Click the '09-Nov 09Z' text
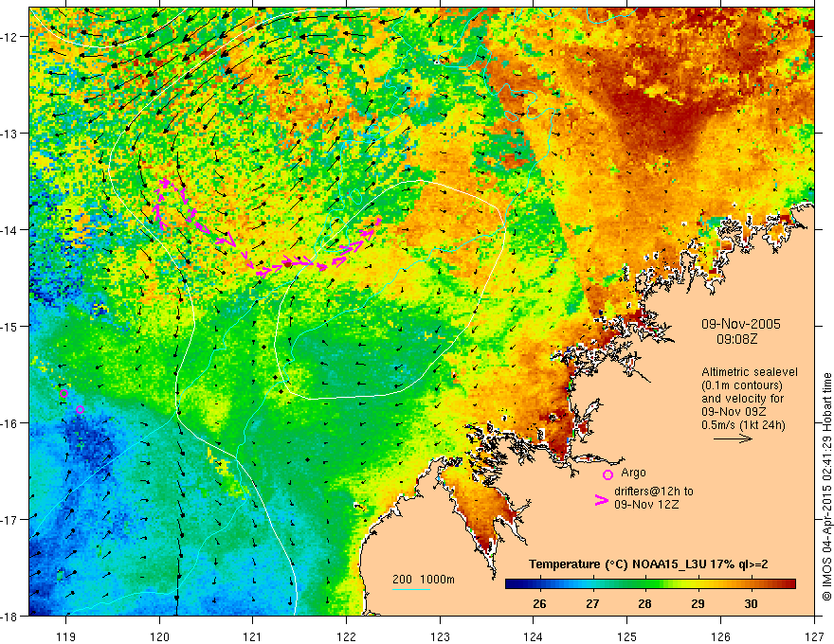The image size is (834, 644). (734, 412)
